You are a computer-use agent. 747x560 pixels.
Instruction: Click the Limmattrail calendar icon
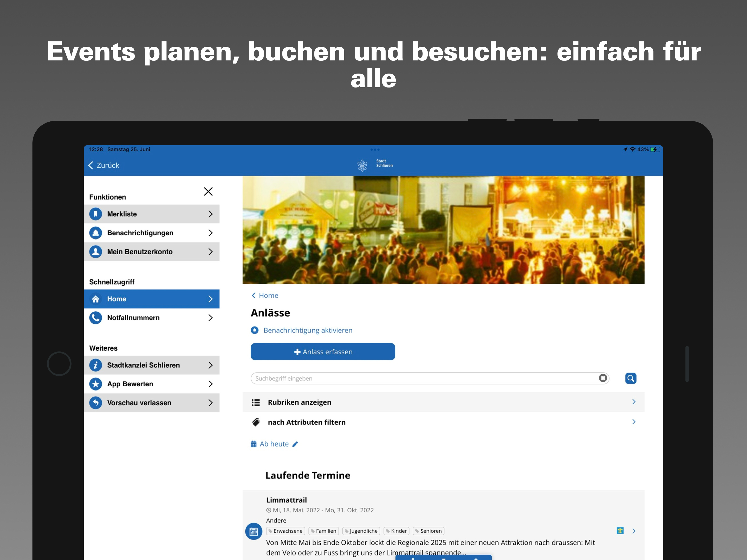pyautogui.click(x=254, y=532)
